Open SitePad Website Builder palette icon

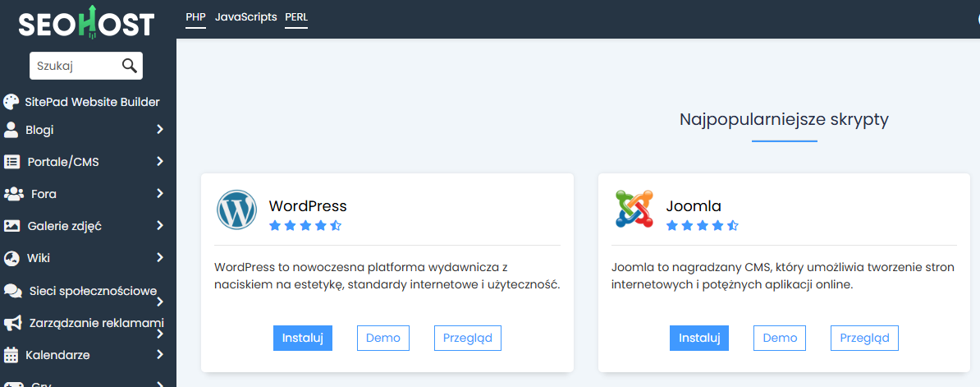(x=11, y=102)
